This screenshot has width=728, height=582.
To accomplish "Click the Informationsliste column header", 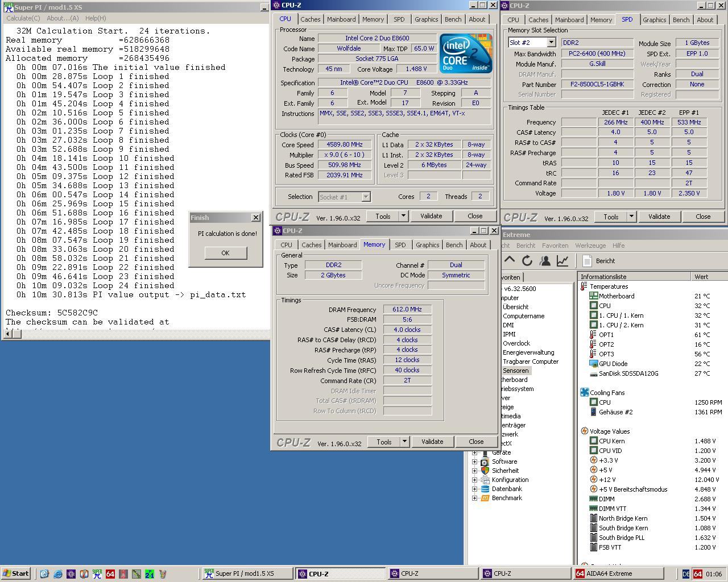I will click(x=634, y=277).
